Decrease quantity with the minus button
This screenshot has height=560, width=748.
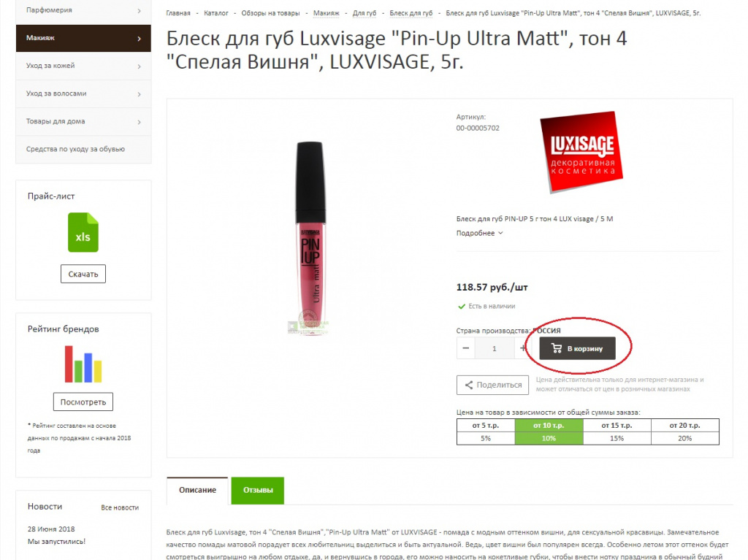pyautogui.click(x=465, y=348)
